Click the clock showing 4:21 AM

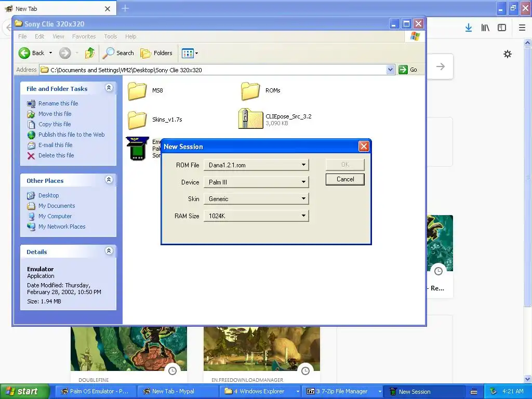click(513, 391)
